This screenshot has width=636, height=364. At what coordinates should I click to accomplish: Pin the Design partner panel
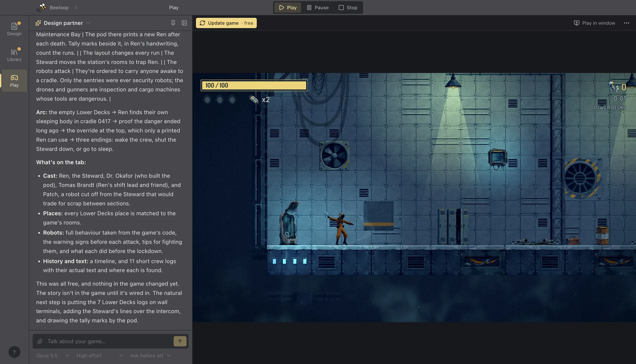pos(173,23)
